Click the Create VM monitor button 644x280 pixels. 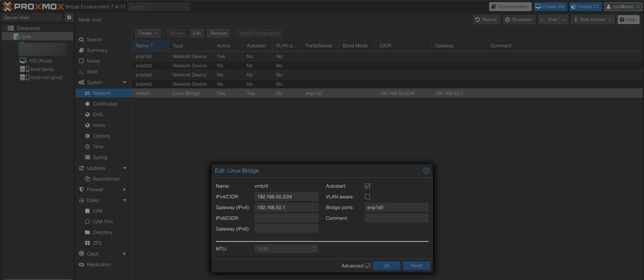(550, 7)
